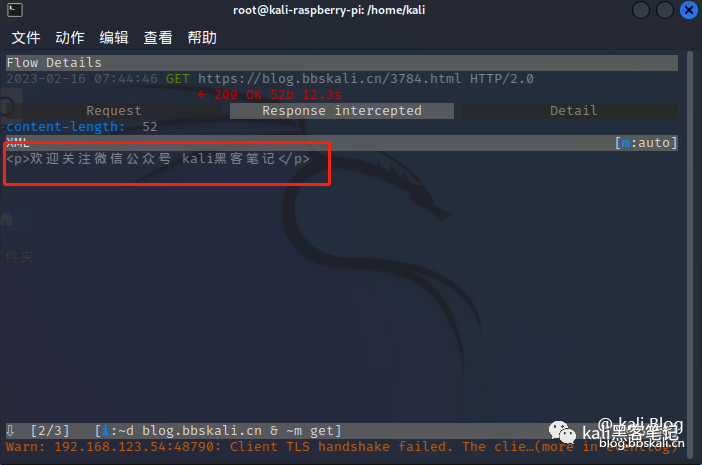Click the first dark circle window button
The width and height of the screenshot is (702, 465).
641,10
